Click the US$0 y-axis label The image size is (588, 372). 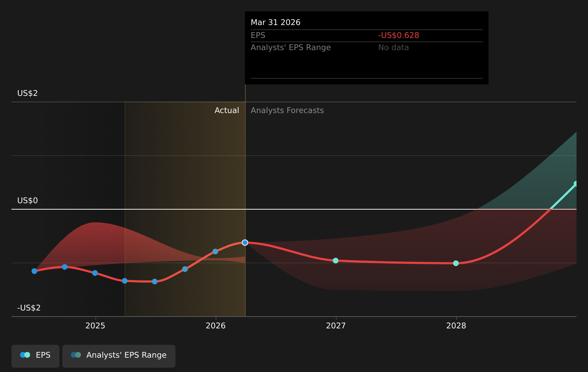tap(28, 201)
